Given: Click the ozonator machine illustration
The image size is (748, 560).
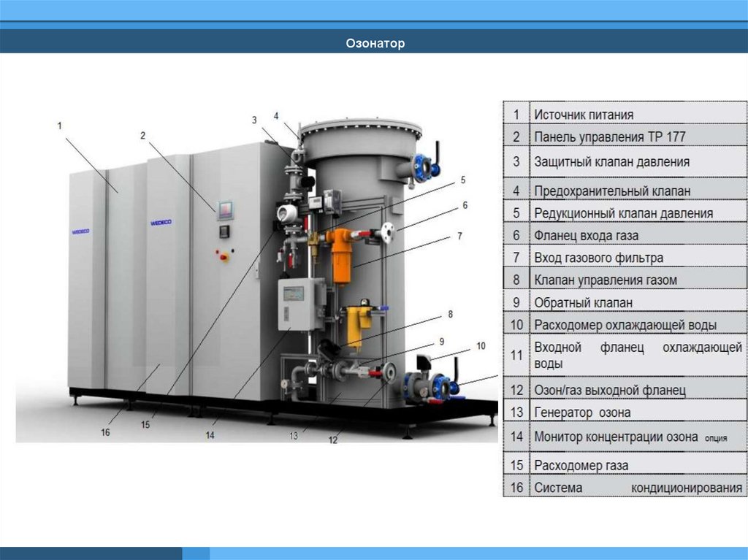Looking at the screenshot, I should click(x=258, y=277).
